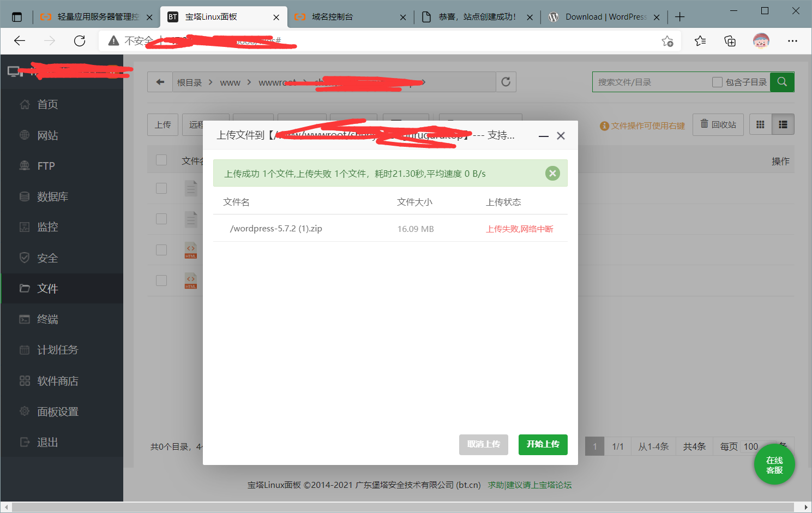The height and width of the screenshot is (513, 812).
Task: Open 终端 in the sidebar
Action: pos(62,319)
